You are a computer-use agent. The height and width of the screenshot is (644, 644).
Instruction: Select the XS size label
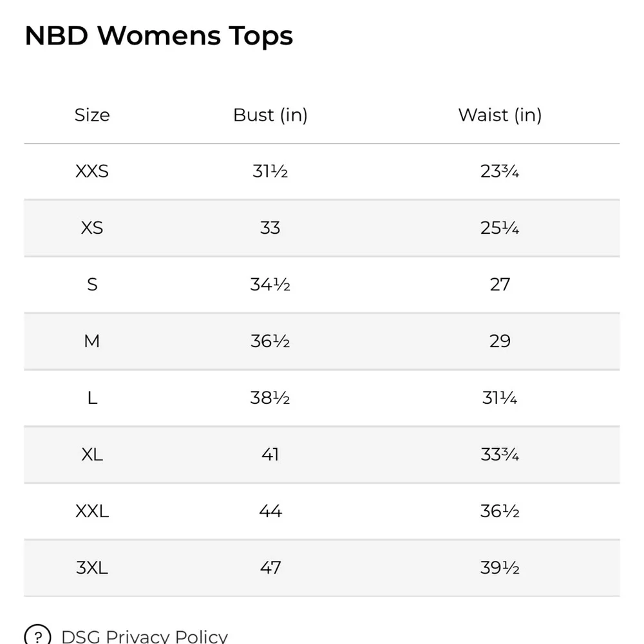pos(92,228)
